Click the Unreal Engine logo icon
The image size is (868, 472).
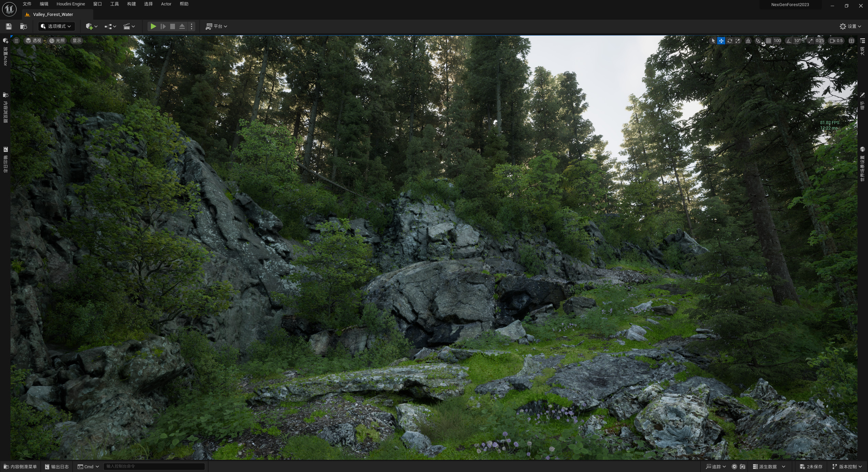[9, 9]
